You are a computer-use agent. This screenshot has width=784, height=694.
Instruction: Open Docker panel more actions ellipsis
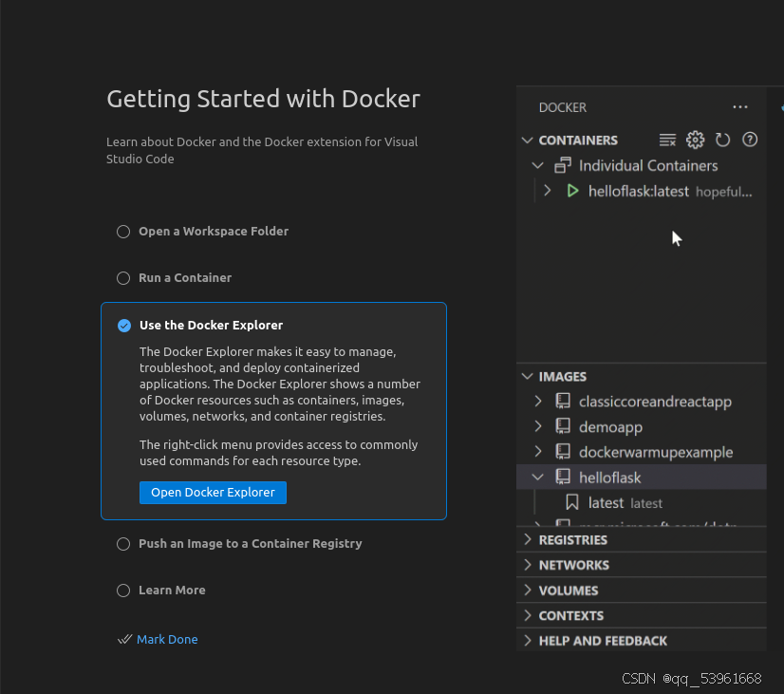740,107
